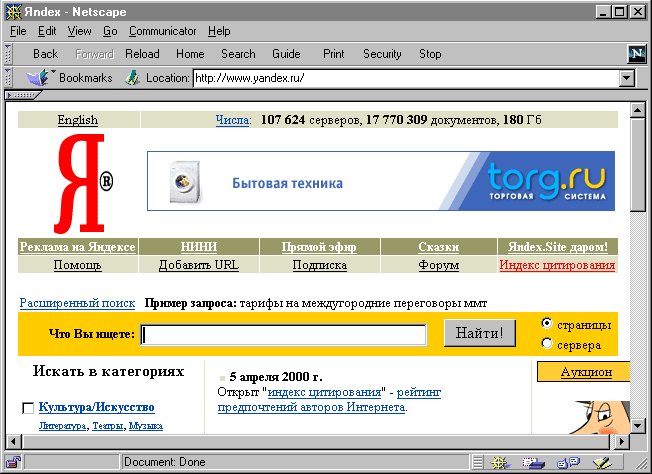Click the Найти! search button
The width and height of the screenshot is (652, 474).
(x=480, y=333)
